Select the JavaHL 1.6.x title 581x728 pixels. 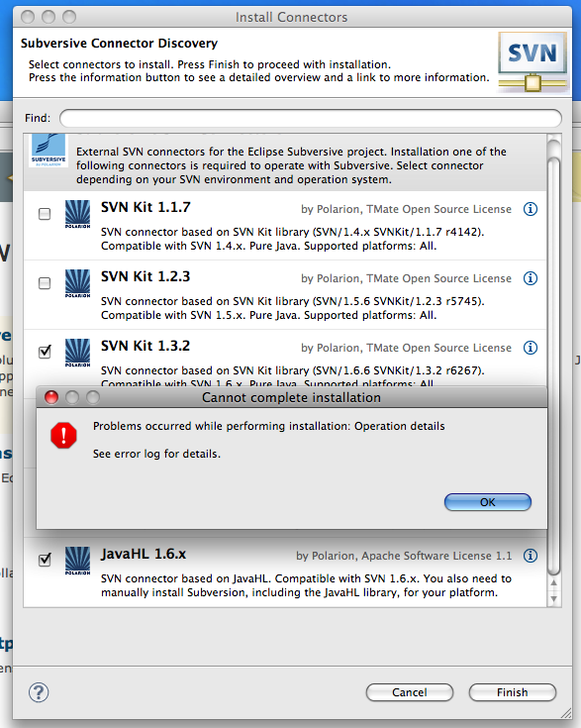(x=144, y=554)
